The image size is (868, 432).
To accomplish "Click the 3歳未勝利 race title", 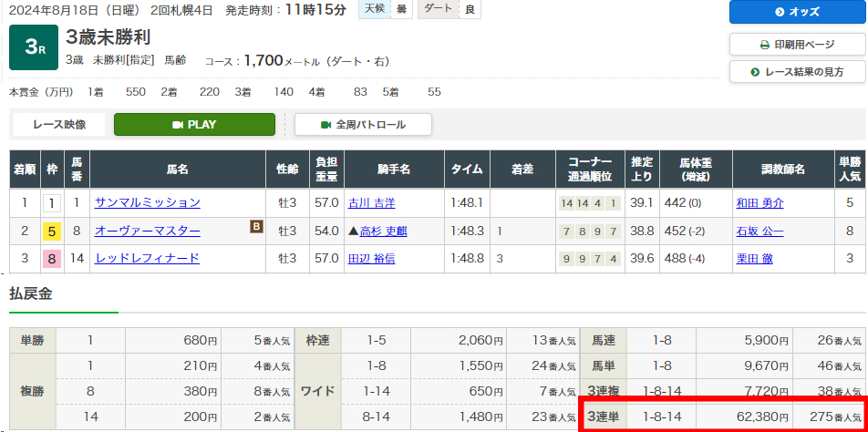I will click(x=108, y=37).
